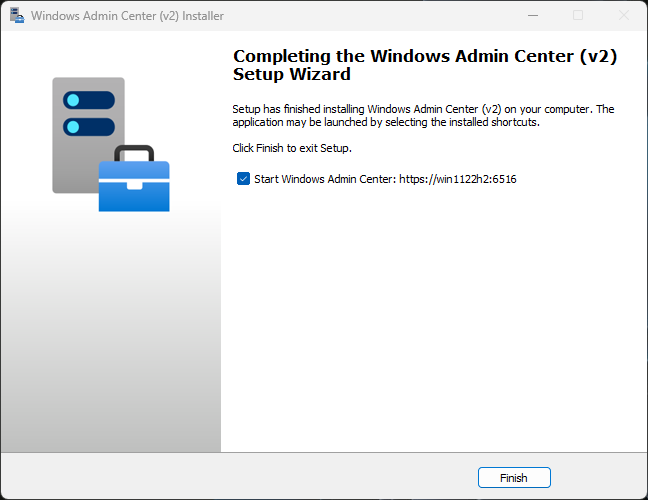648x500 pixels.
Task: Click the https://win1122h2:6516 URL text
Action: (x=457, y=180)
